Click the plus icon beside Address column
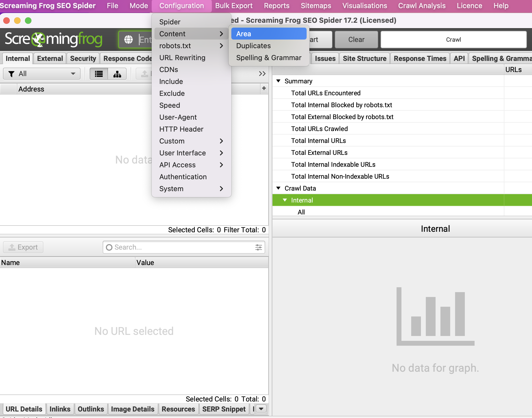 pos(264,88)
